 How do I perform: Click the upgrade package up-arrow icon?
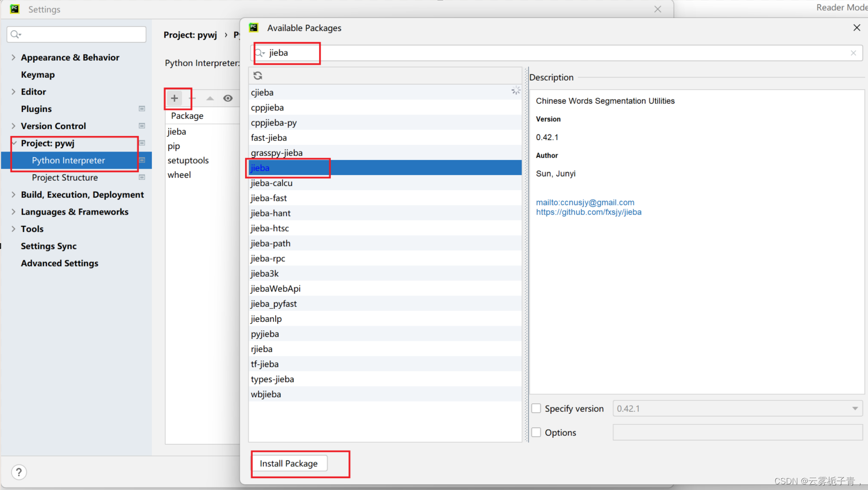pyautogui.click(x=210, y=98)
